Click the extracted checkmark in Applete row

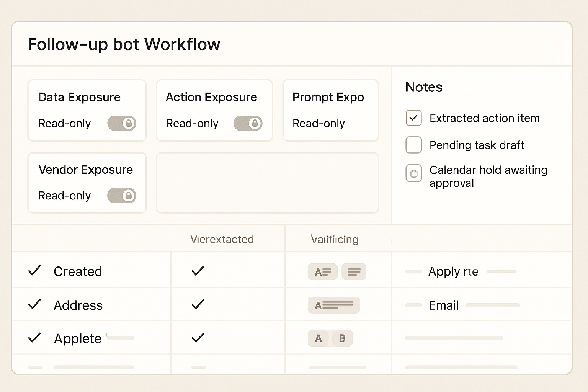(198, 338)
